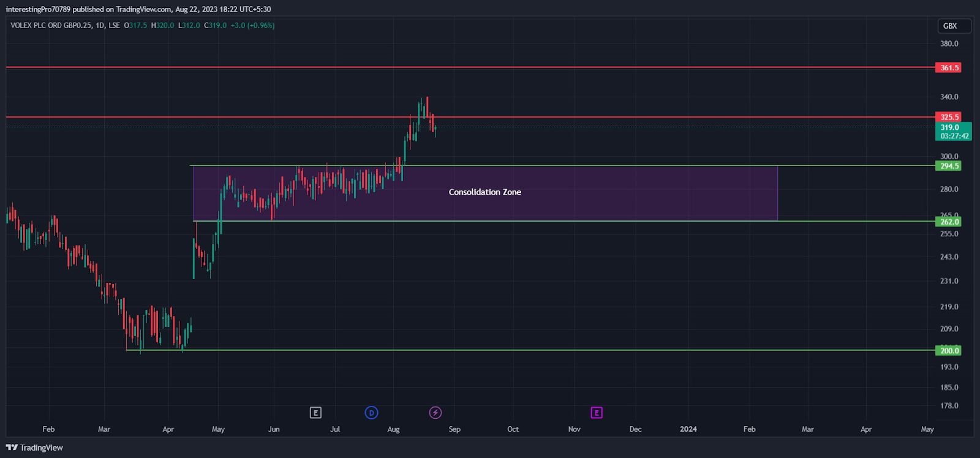Viewport: 980px width, 458px height.
Task: Click the 185.0 price axis value
Action: [x=949, y=387]
